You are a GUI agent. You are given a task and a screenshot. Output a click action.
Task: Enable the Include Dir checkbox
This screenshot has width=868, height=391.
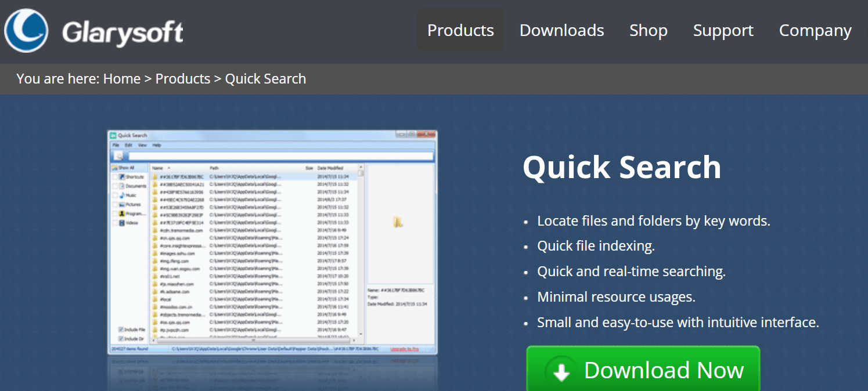[x=120, y=337]
